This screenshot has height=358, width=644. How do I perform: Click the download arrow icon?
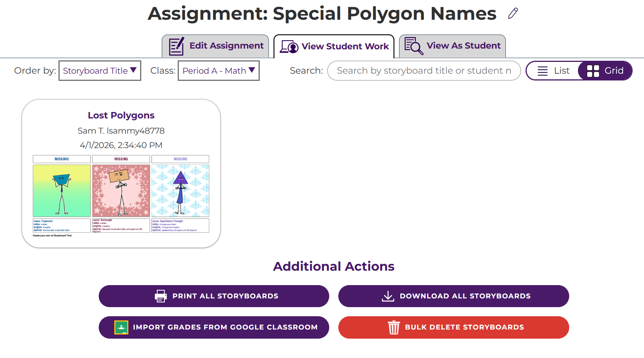click(x=388, y=296)
